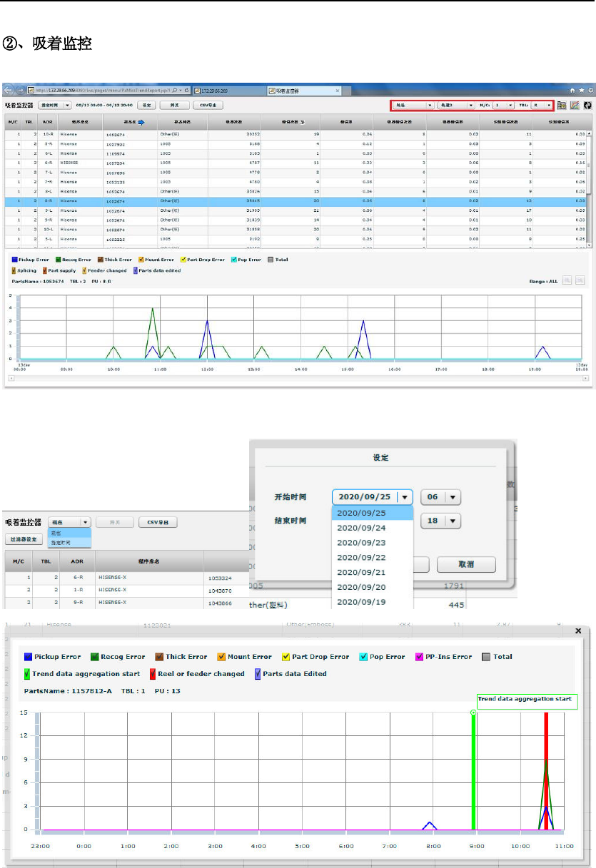Click the blue sort arrow in parts column header
Viewport: 596px width, 868px height.
(x=141, y=123)
